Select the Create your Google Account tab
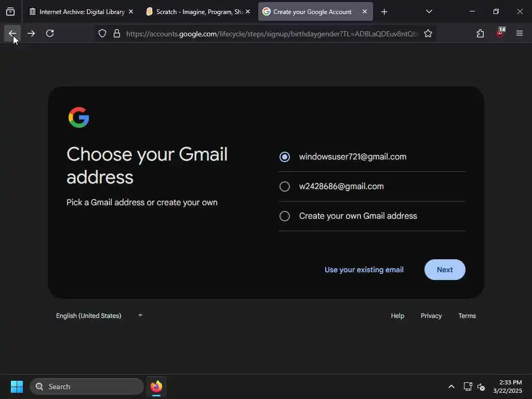 coord(315,11)
